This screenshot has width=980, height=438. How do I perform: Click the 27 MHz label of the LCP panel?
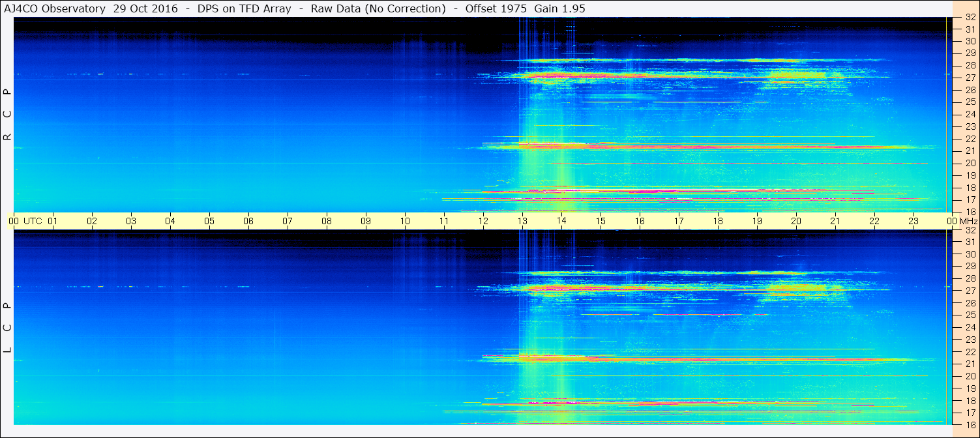[970, 291]
